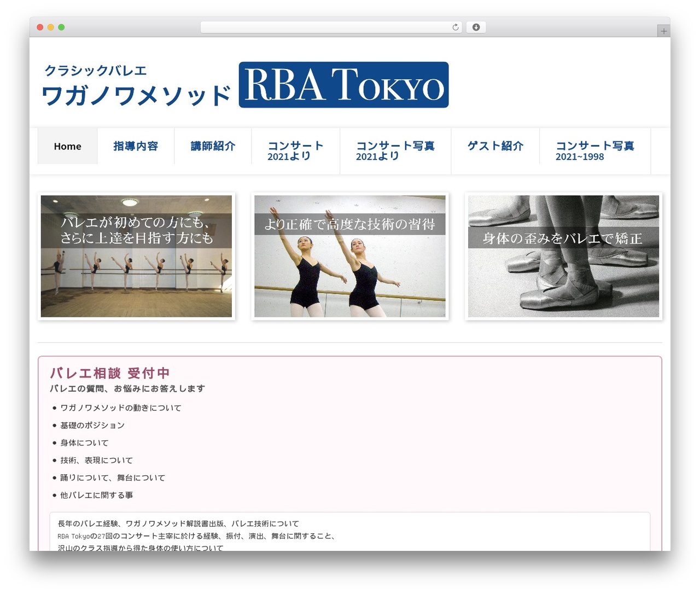Click list item 踊りについて、舞台について
This screenshot has width=700, height=593.
pos(113,478)
